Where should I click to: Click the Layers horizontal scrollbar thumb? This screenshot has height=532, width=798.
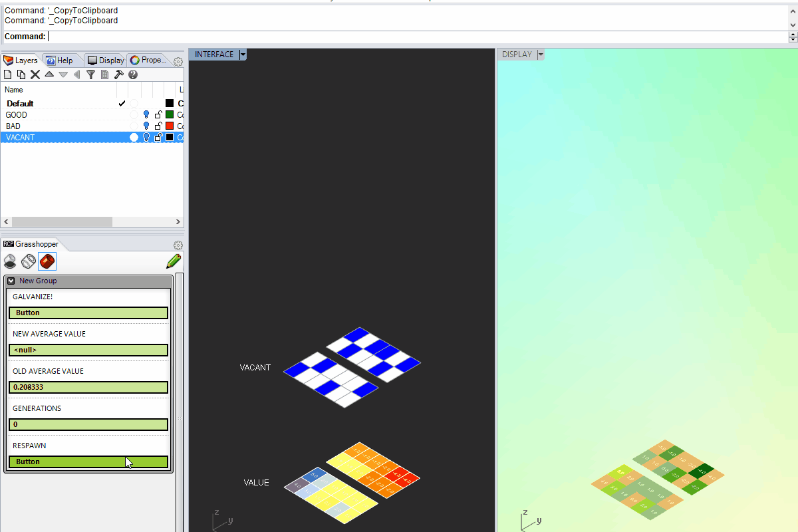(x=62, y=222)
